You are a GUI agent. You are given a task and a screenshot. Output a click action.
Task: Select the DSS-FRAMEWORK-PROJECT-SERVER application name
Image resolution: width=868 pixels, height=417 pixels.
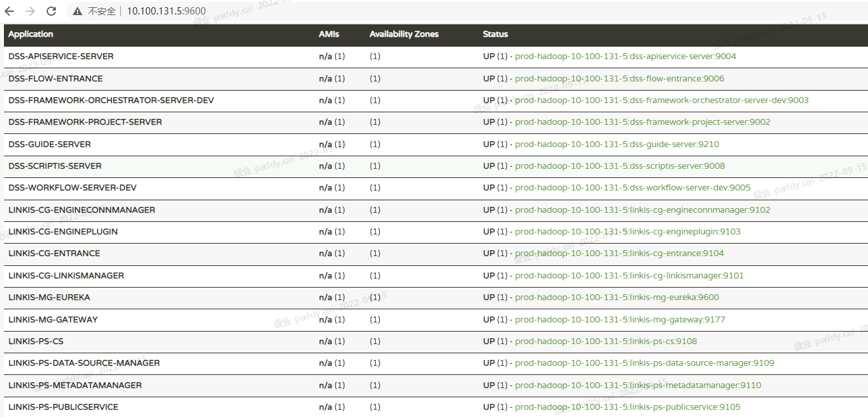point(85,122)
